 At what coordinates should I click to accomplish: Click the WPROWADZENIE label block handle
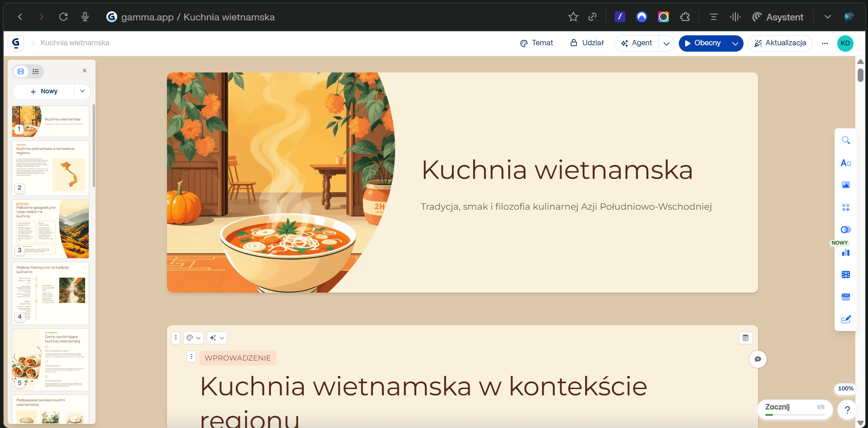[x=191, y=356]
